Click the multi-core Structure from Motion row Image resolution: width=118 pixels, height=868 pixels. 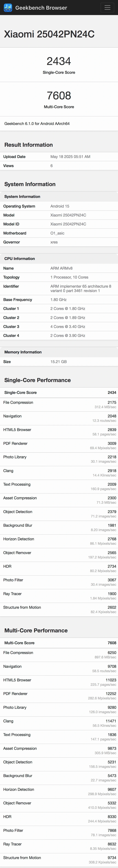(59, 860)
